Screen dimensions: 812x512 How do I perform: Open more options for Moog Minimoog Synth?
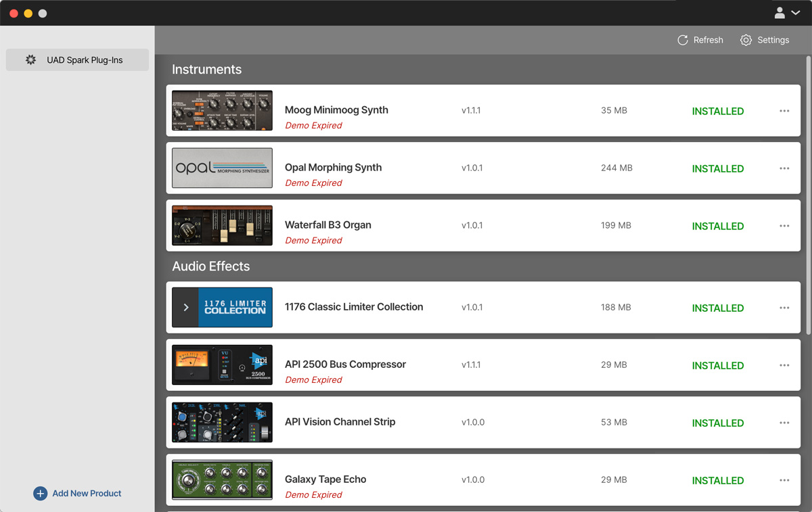pos(784,111)
